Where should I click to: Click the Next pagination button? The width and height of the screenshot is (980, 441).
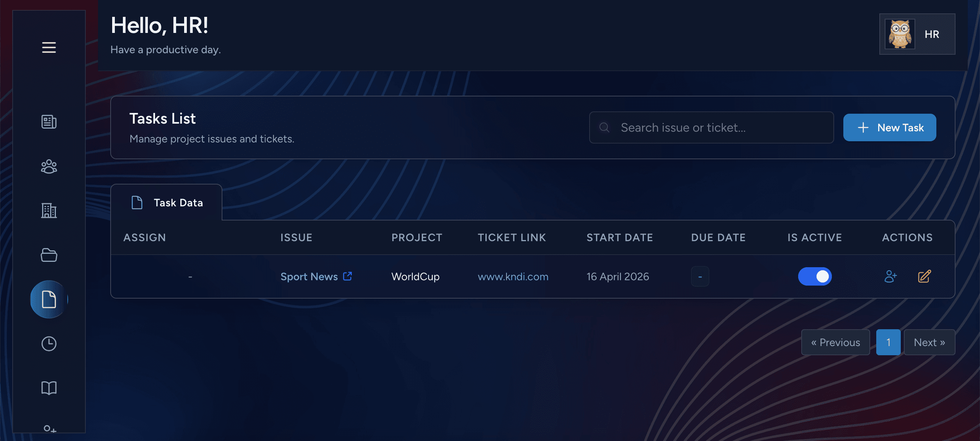(x=929, y=342)
